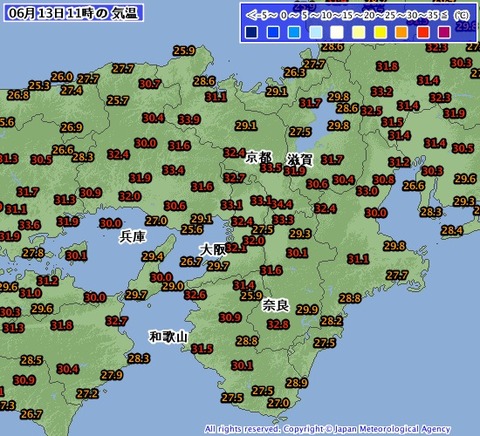Click the red 30–35°C legend swatch

423,32
